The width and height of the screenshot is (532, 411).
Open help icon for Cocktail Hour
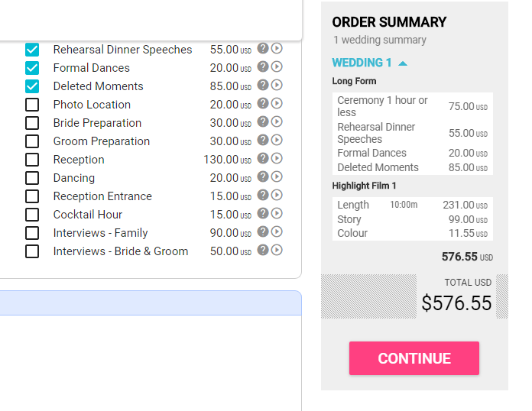coord(263,213)
